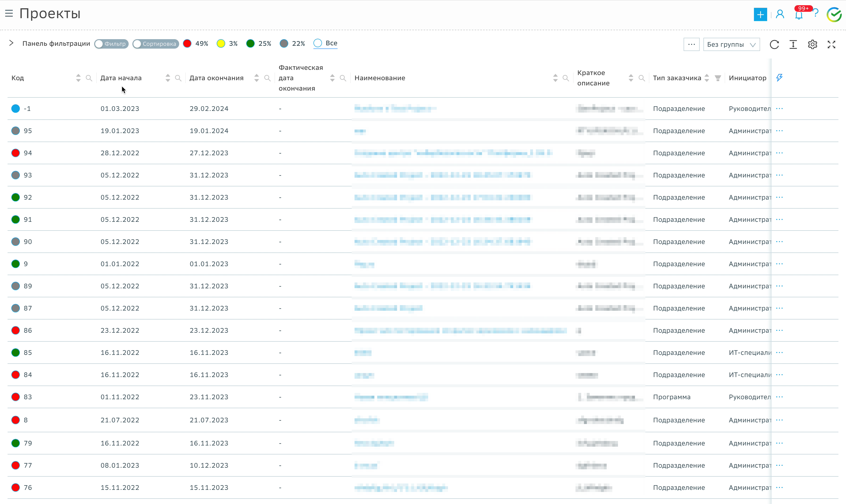Open the search icon in Наименование column
Screen dimensions: 846x504
[566, 78]
